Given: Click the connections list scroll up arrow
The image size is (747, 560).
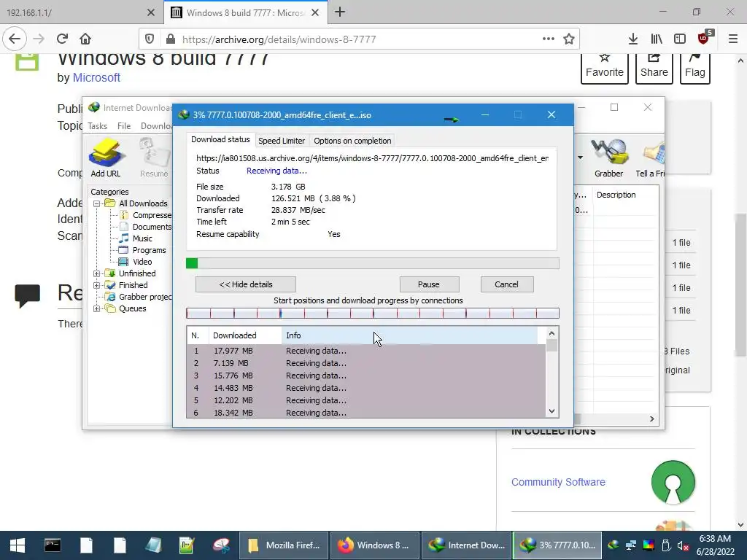Looking at the screenshot, I should (x=551, y=333).
